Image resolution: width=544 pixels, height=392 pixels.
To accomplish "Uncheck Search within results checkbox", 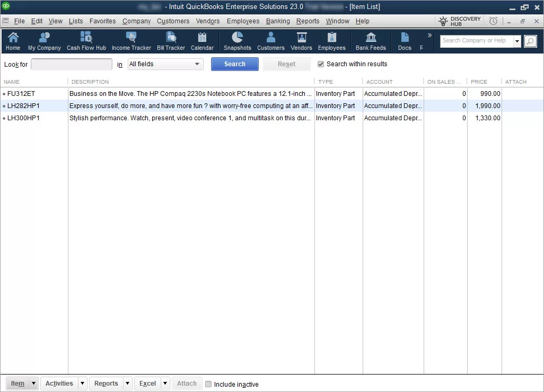I will coord(321,64).
